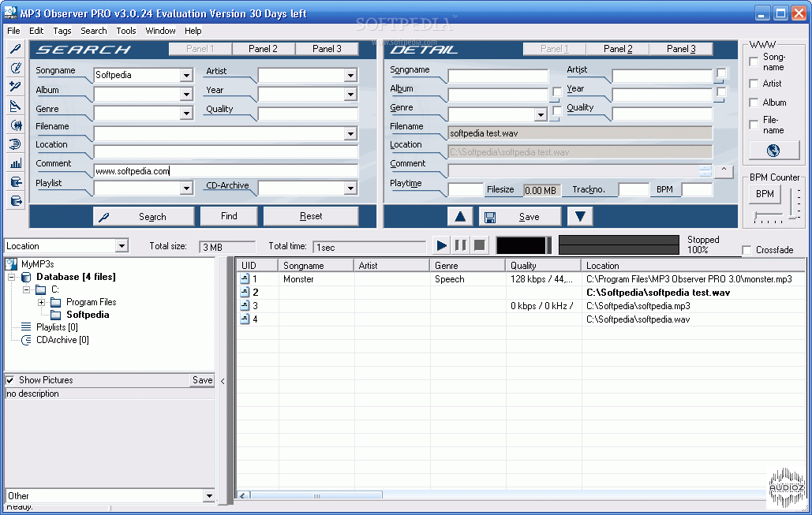Viewport: 812px width, 515px height.
Task: Click the Softpedia folder icon in tree
Action: point(56,315)
